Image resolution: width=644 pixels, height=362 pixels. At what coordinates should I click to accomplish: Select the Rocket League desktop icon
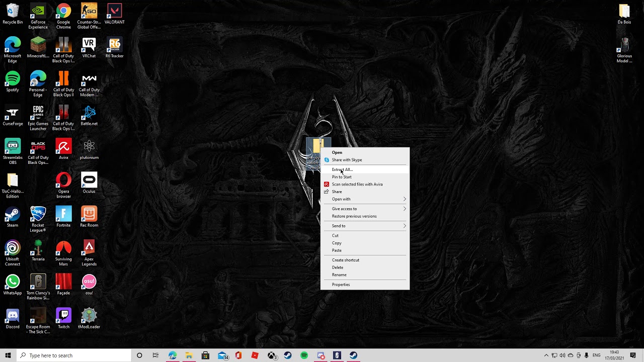(x=38, y=219)
